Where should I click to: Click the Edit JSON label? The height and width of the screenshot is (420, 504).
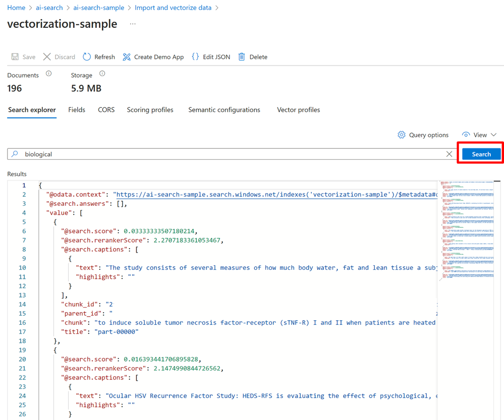point(216,57)
